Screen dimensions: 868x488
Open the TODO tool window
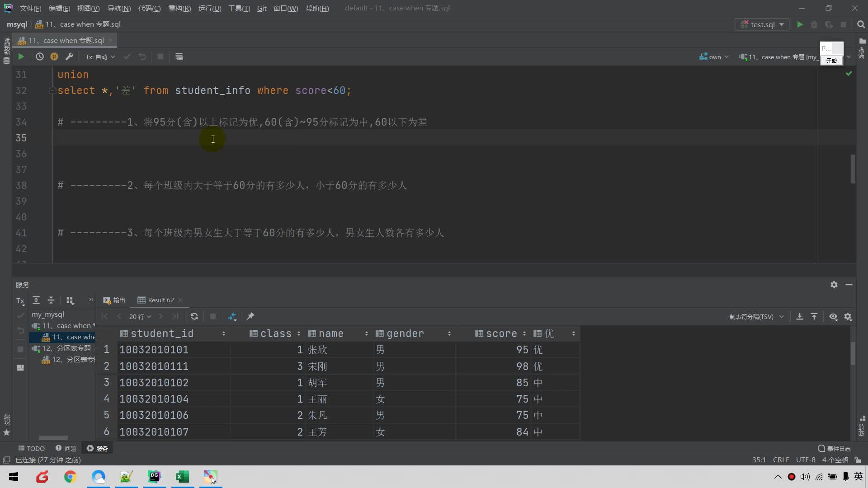(31, 448)
